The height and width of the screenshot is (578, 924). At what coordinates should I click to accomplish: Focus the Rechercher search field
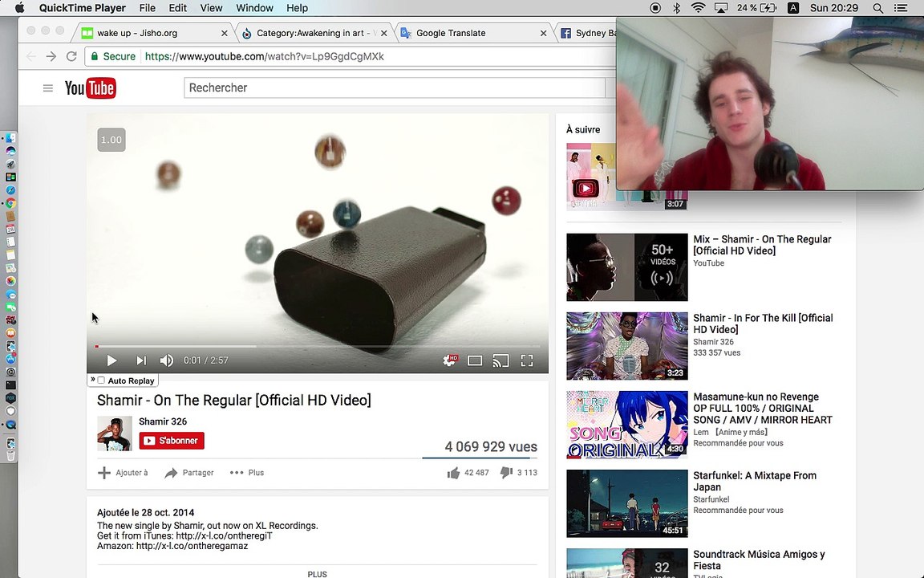pyautogui.click(x=395, y=88)
